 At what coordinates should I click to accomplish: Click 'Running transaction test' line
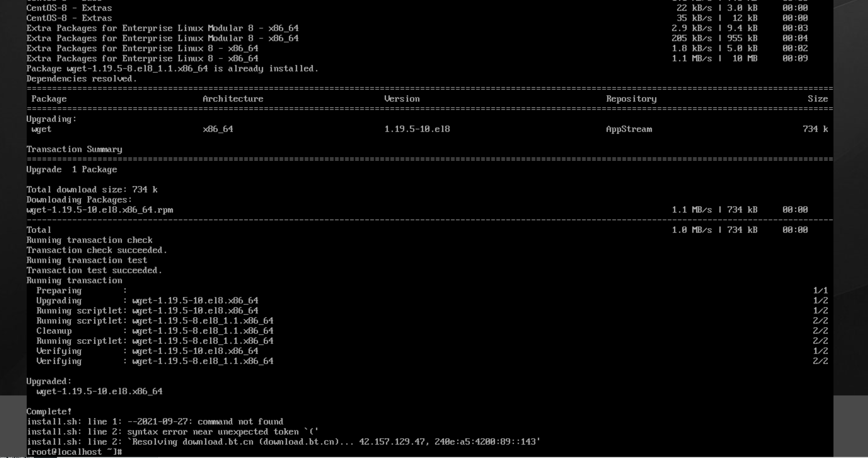(87, 260)
